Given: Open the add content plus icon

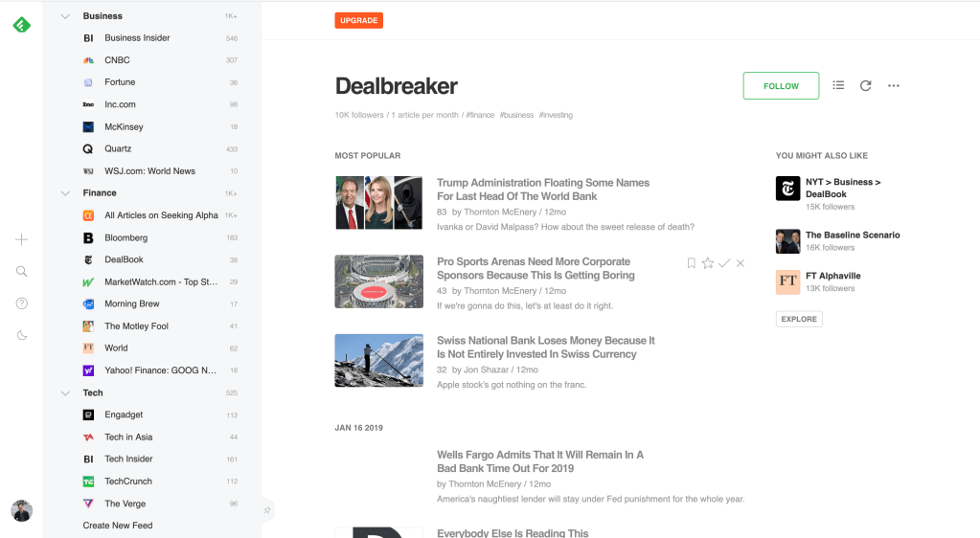Looking at the screenshot, I should 21,239.
